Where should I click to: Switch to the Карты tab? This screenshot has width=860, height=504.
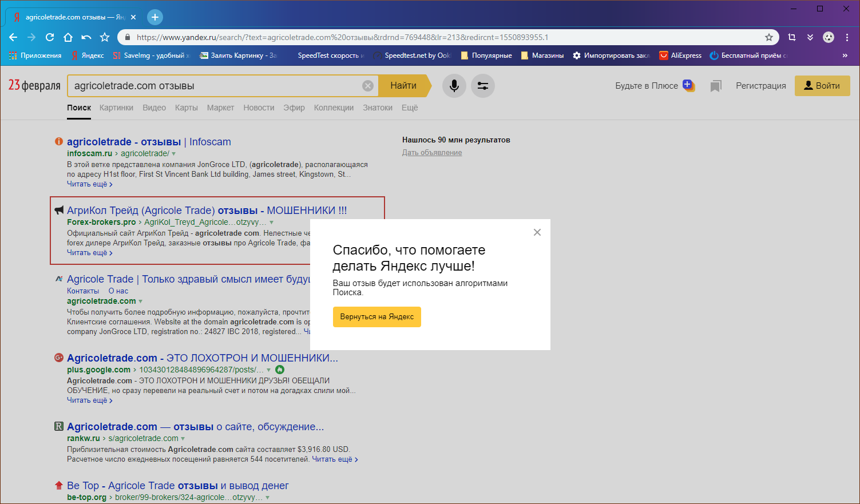[x=187, y=108]
